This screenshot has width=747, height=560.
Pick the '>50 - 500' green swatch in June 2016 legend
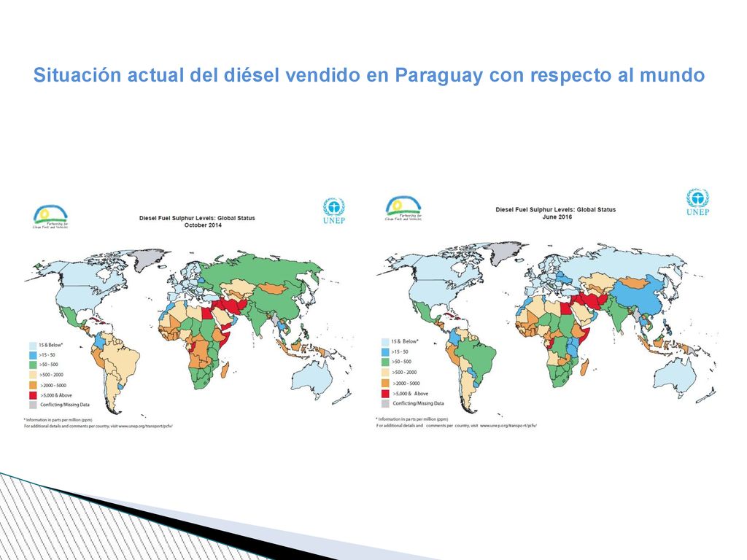pos(385,362)
